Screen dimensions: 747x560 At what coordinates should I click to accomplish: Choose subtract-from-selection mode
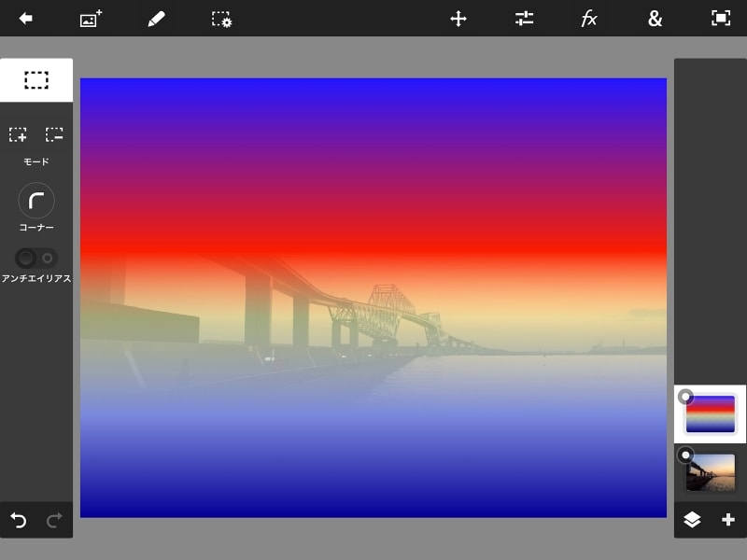[x=54, y=135]
